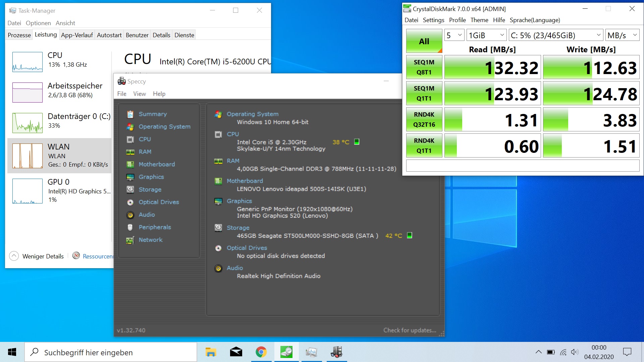Open the Storage section icon in Speccy sidebar
The height and width of the screenshot is (362, 644).
click(x=130, y=189)
